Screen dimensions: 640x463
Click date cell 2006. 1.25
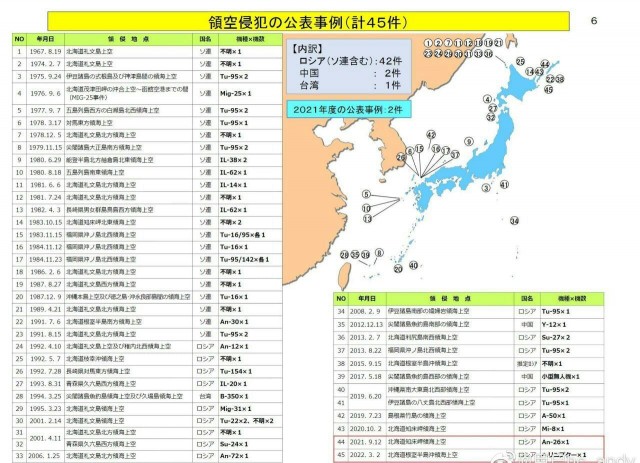coord(45,456)
